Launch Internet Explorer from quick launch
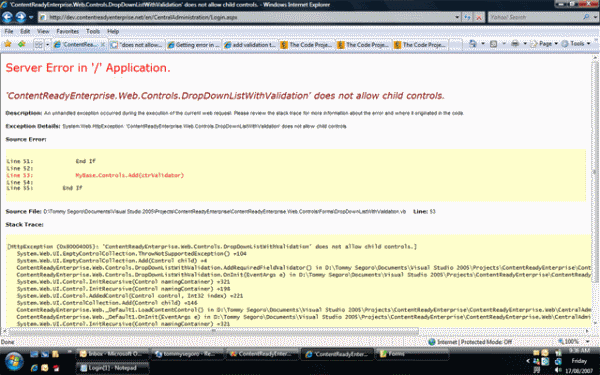The width and height of the screenshot is (600, 375). (34, 368)
